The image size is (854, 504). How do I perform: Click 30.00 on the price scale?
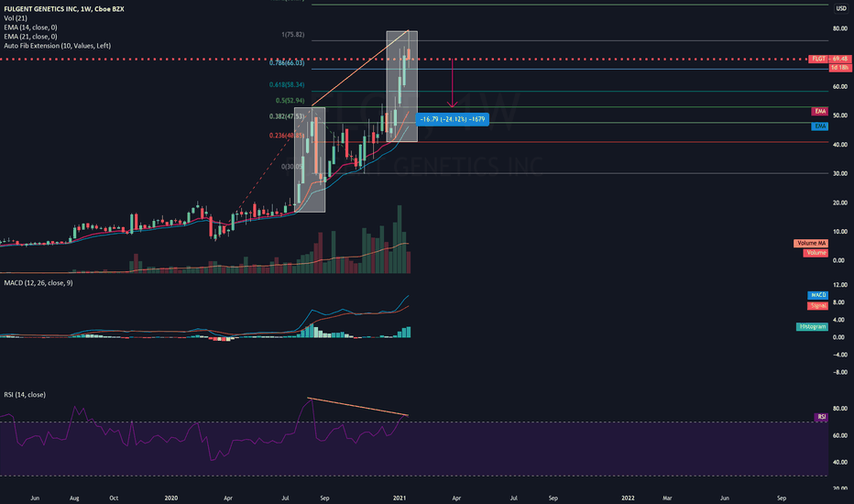pyautogui.click(x=840, y=174)
